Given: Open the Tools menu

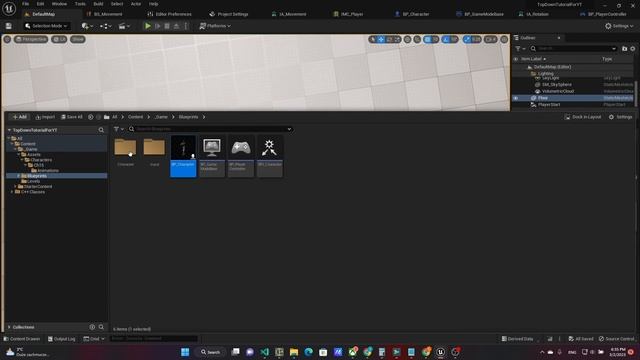Looking at the screenshot, I should pyautogui.click(x=80, y=4).
